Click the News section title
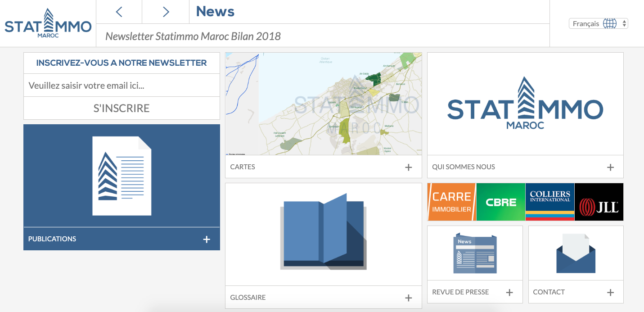This screenshot has height=312, width=644. tap(215, 11)
